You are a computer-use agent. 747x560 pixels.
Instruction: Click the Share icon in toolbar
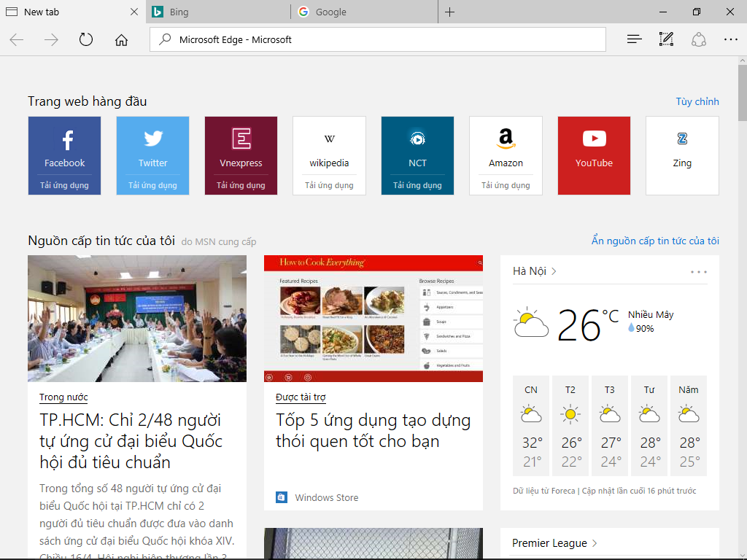(698, 39)
